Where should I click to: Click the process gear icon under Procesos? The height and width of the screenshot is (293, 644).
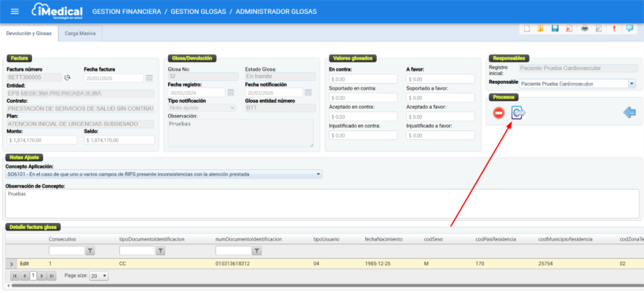coord(518,113)
